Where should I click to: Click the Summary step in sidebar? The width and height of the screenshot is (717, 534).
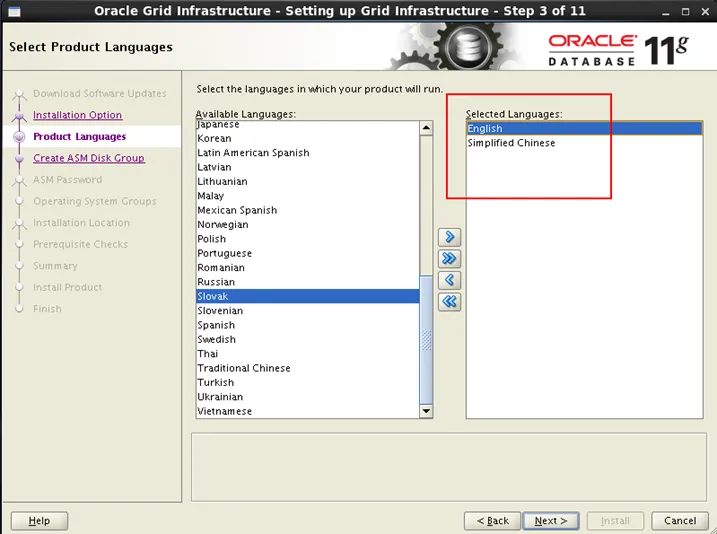click(55, 266)
